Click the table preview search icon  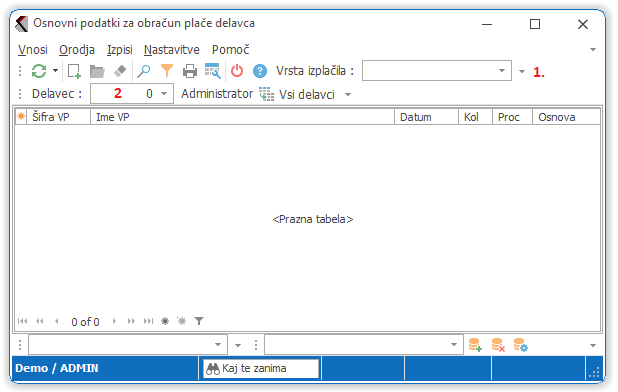pyautogui.click(x=213, y=71)
